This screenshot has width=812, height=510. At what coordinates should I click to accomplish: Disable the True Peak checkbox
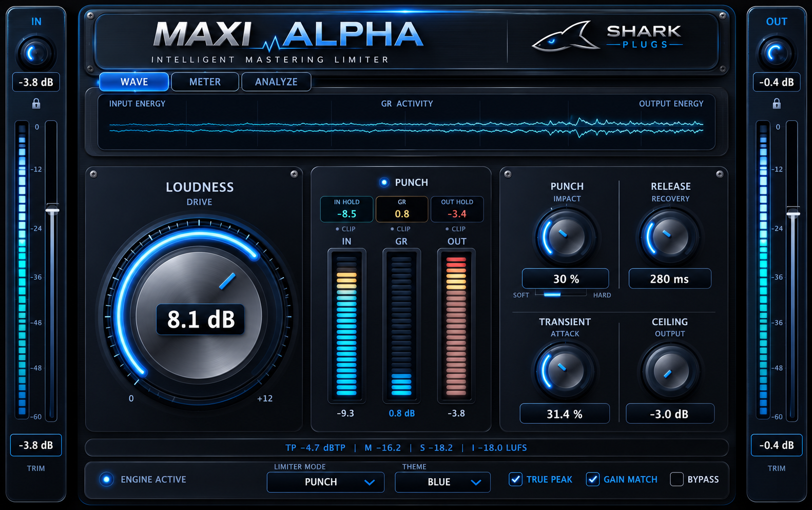(515, 479)
